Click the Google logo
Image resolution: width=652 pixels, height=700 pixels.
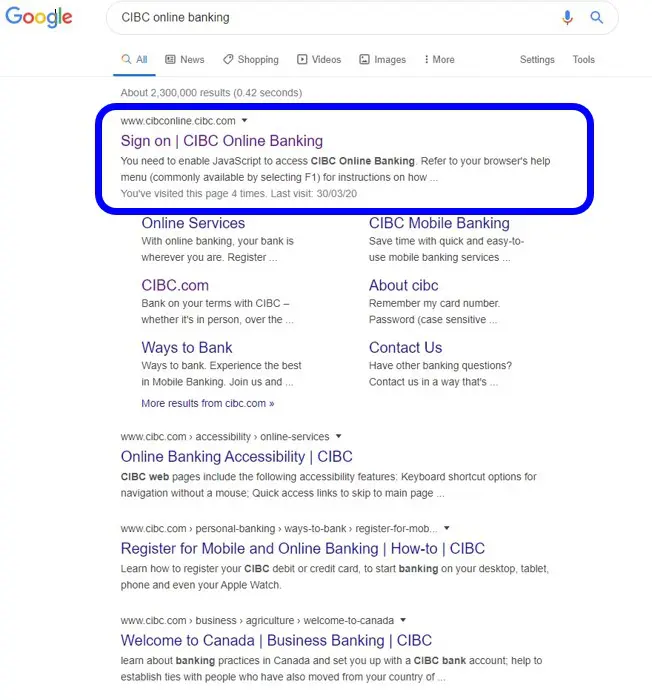click(x=38, y=17)
